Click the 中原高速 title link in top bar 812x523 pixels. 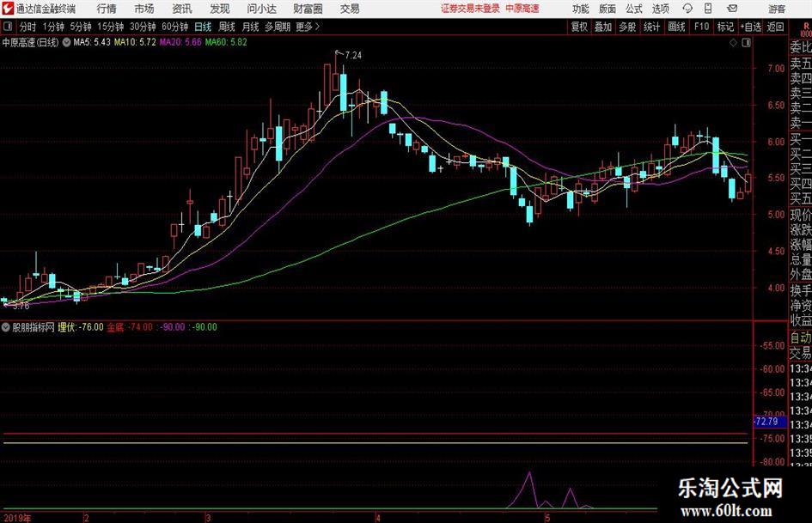click(522, 9)
